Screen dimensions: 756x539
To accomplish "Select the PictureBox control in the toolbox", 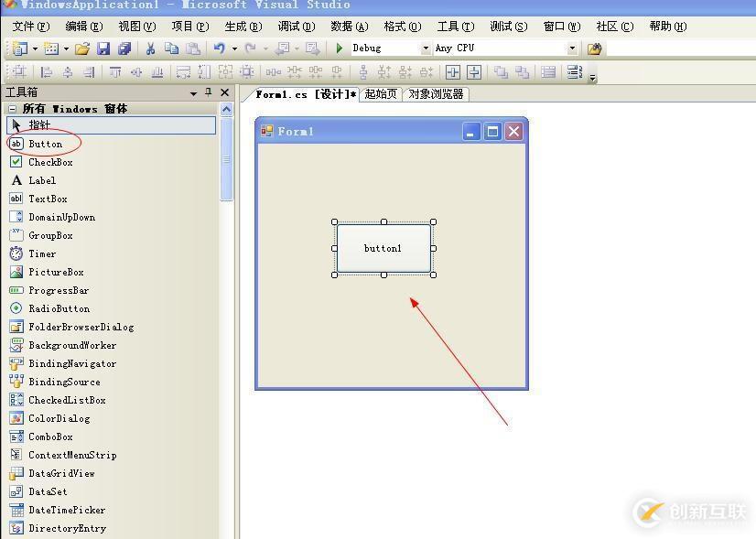I will 112,272.
